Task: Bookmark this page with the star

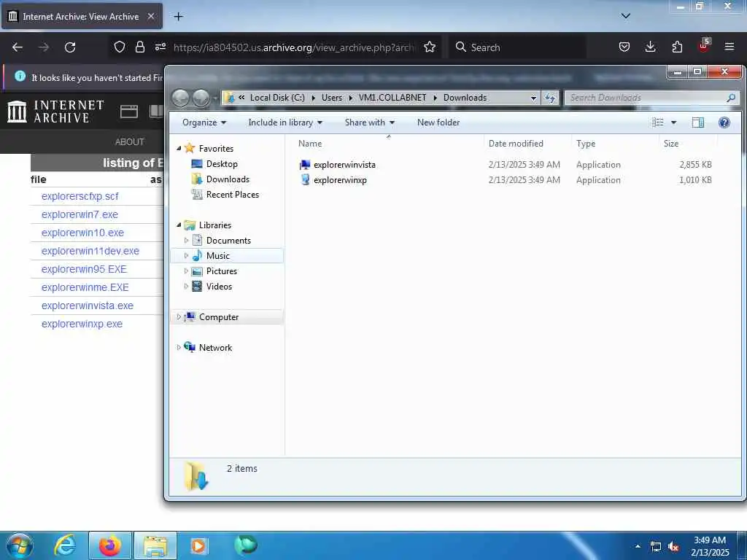Action: point(430,47)
